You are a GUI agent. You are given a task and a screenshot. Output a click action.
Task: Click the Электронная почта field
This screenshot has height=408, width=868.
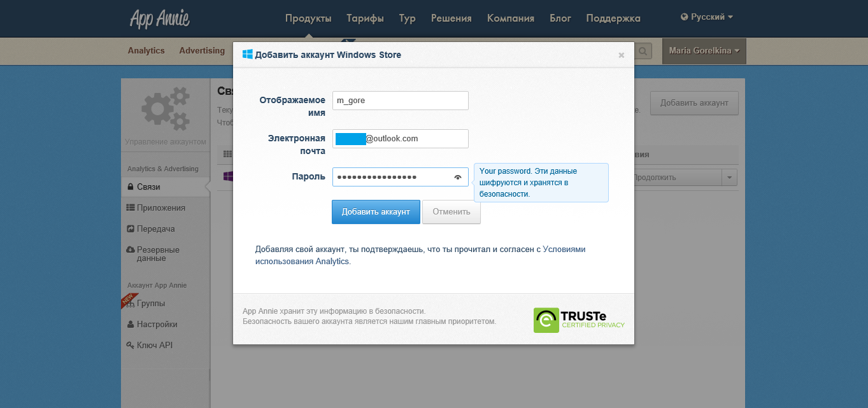point(401,139)
